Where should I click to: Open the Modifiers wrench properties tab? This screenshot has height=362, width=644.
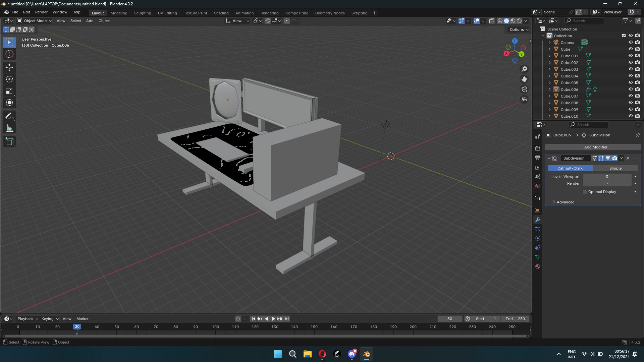click(x=538, y=220)
